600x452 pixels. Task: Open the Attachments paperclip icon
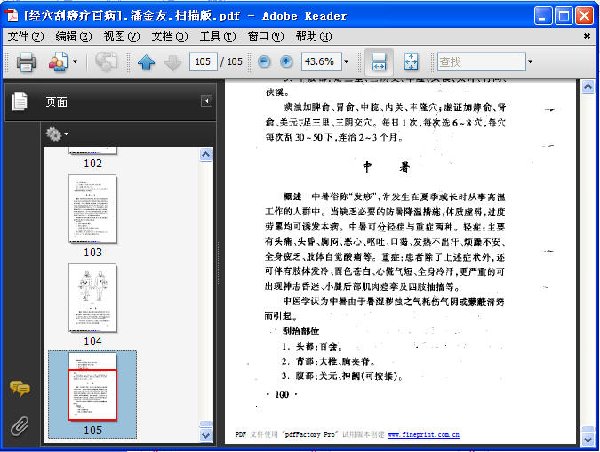[x=20, y=426]
